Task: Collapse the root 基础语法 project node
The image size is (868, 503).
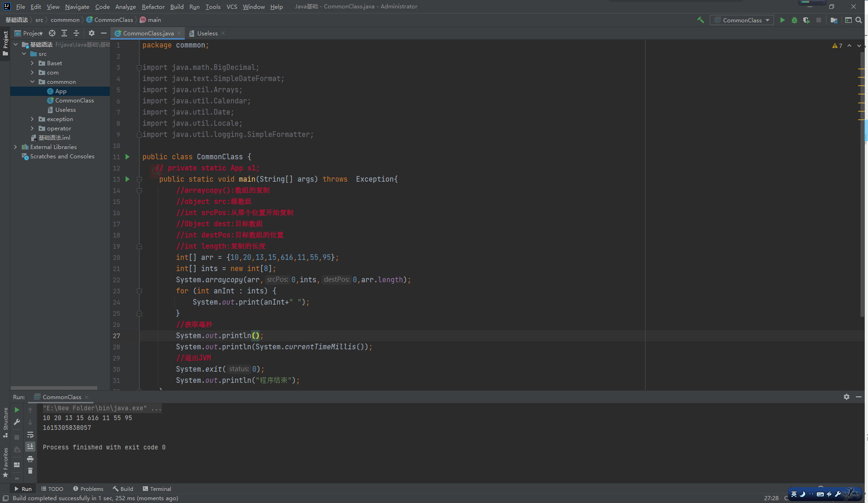Action: coord(16,45)
